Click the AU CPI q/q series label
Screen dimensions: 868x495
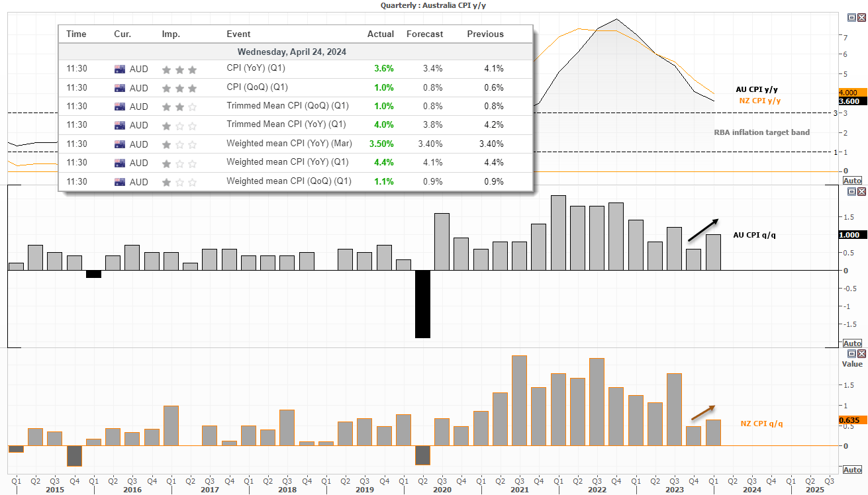tap(754, 235)
